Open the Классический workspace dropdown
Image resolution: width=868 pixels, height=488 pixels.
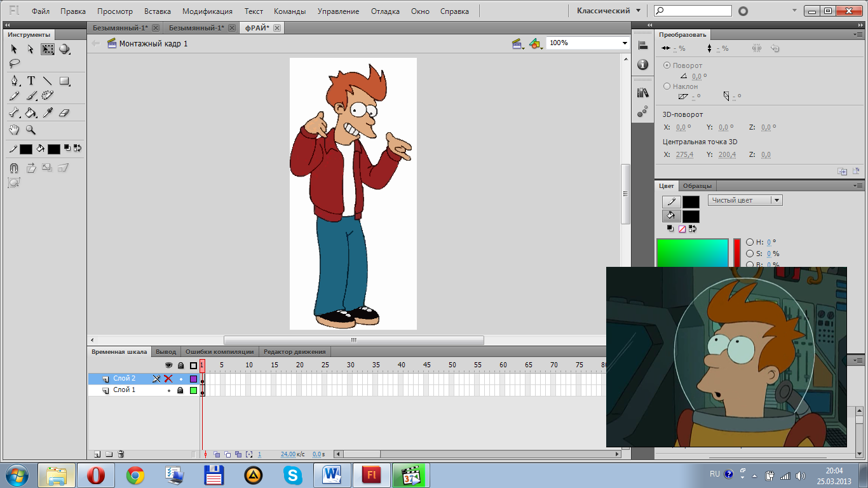coord(608,11)
